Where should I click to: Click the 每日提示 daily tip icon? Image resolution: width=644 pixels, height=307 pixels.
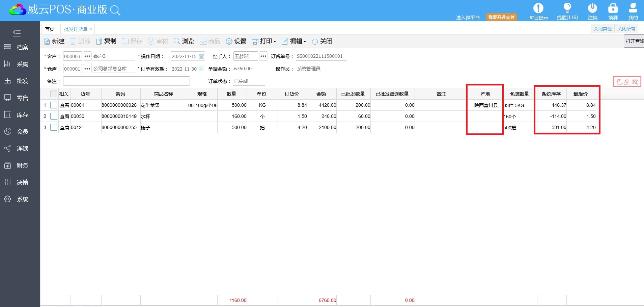[538, 8]
